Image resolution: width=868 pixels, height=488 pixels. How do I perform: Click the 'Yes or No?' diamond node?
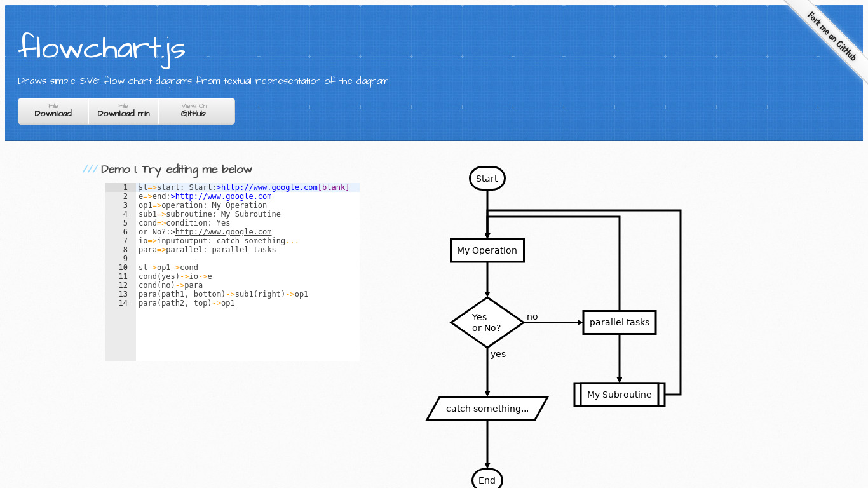[x=487, y=322]
